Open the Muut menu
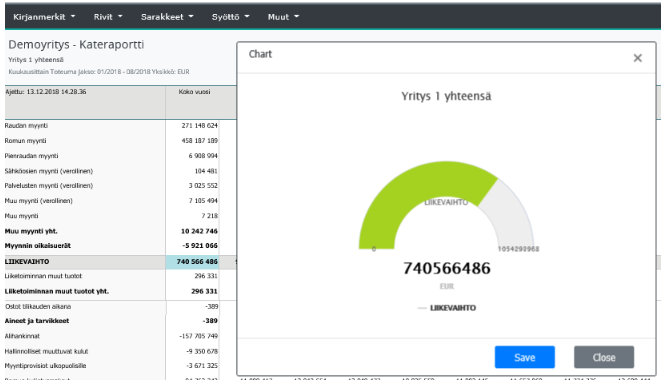Viewport: 667px width, 392px height. point(283,17)
